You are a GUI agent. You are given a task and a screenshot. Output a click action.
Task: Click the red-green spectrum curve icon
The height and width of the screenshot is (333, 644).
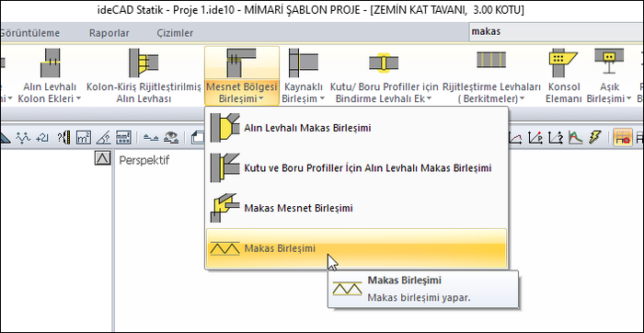click(x=576, y=138)
